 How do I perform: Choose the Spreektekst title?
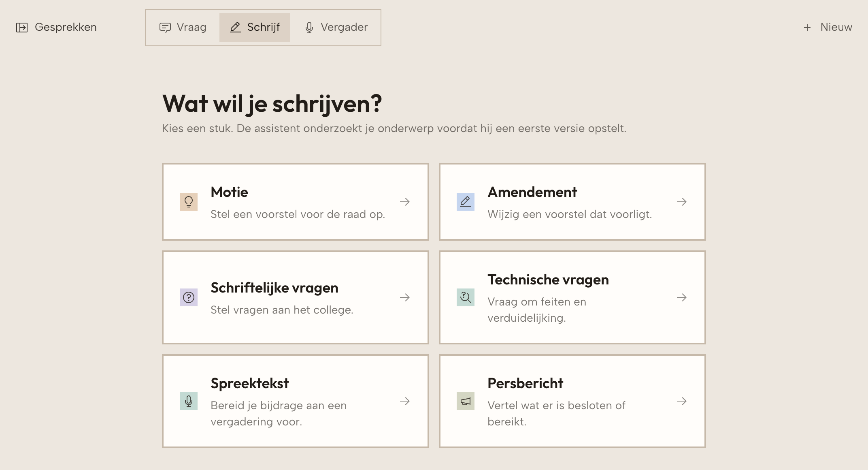coord(250,383)
